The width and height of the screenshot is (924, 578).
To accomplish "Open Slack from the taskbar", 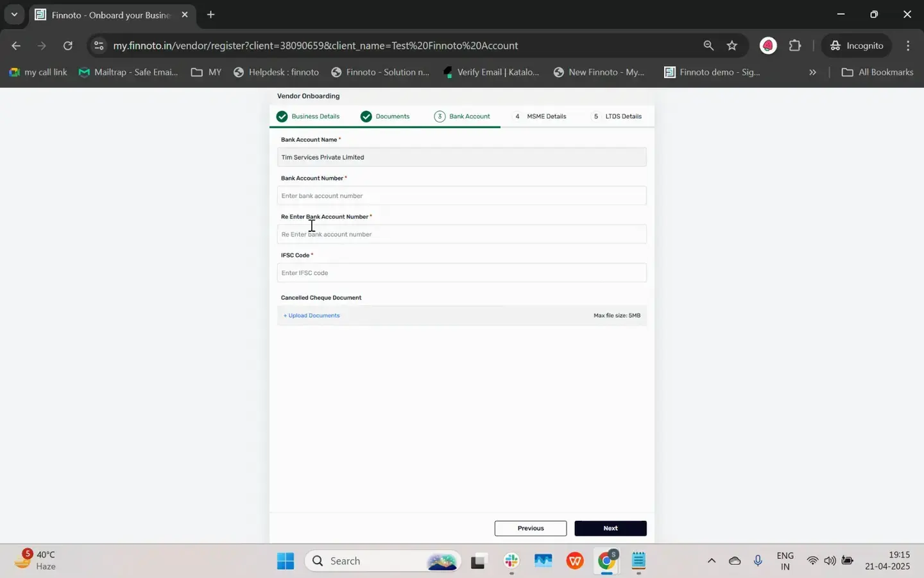I will 511,561.
